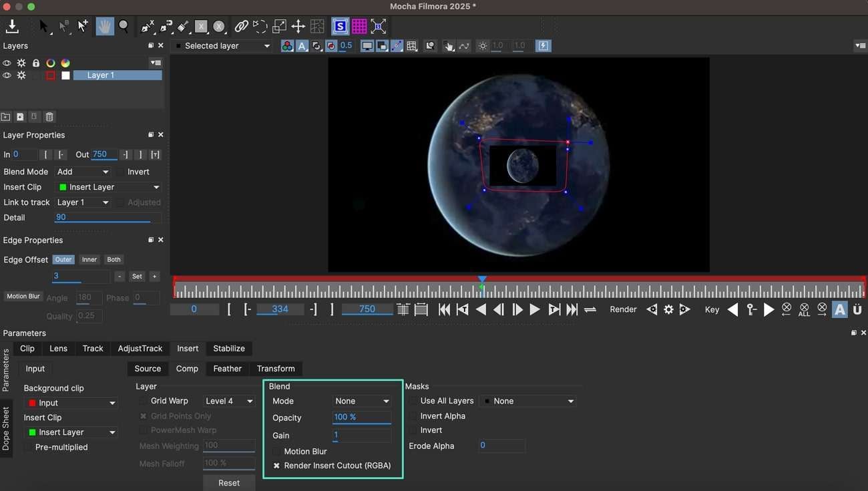Hide Layer 1 with its eye icon

pos(7,75)
